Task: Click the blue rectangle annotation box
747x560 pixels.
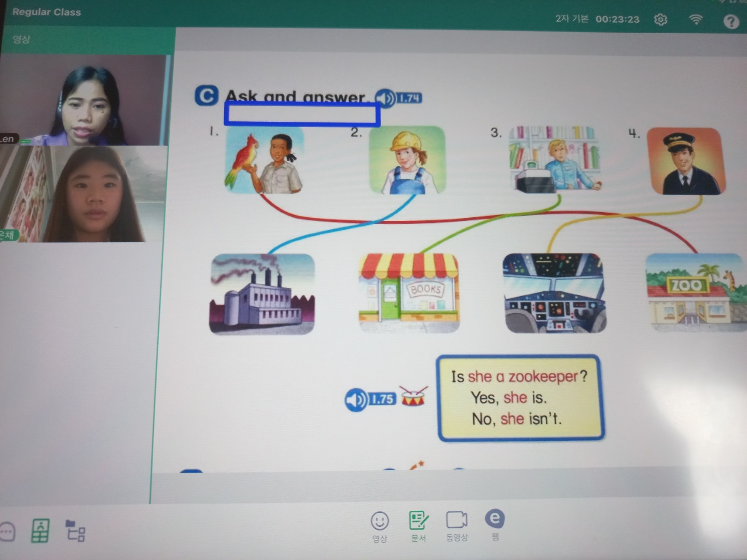Action: coord(302,114)
